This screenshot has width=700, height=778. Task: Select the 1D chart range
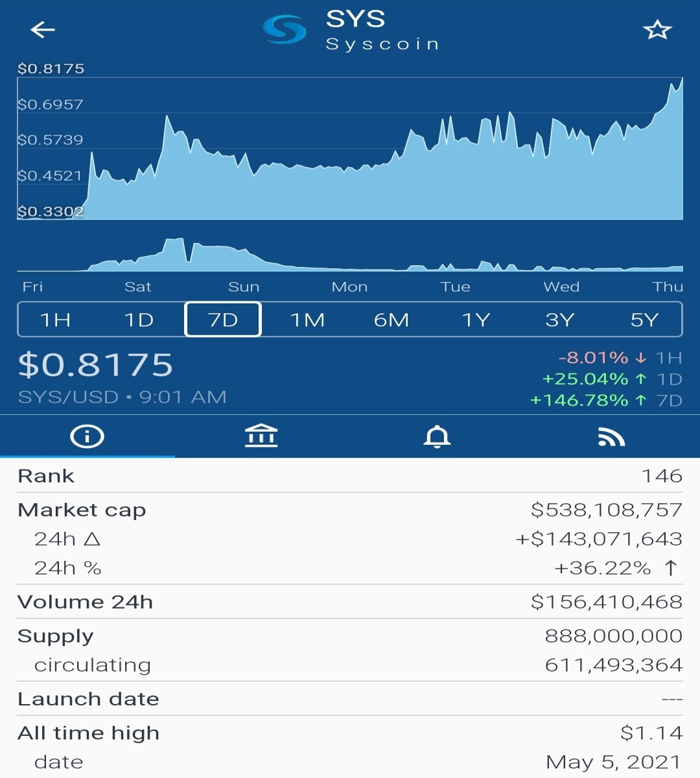pos(139,320)
